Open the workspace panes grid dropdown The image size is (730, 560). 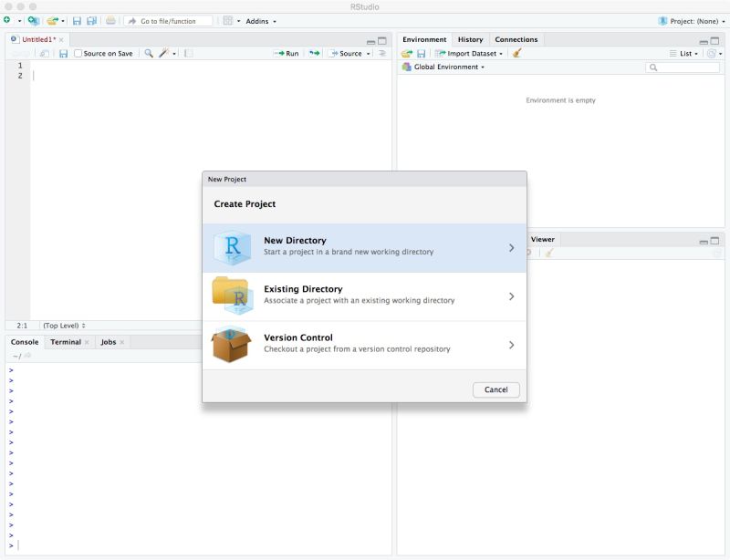click(x=232, y=21)
